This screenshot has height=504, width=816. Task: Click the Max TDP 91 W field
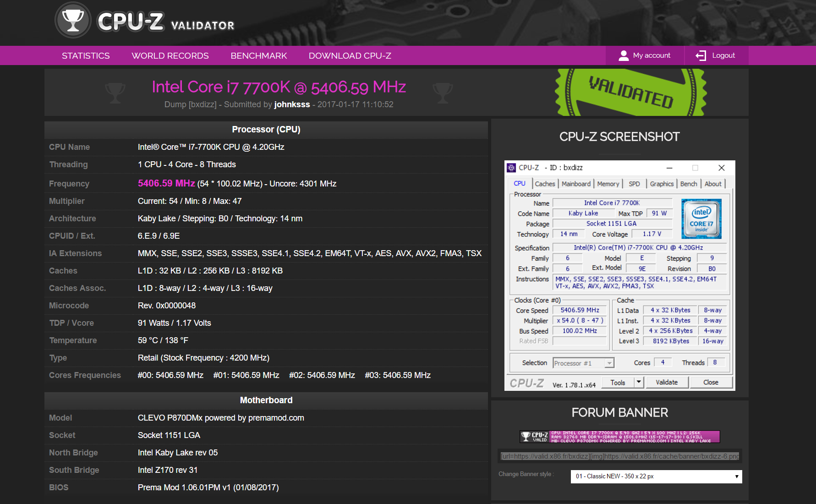[x=659, y=214]
